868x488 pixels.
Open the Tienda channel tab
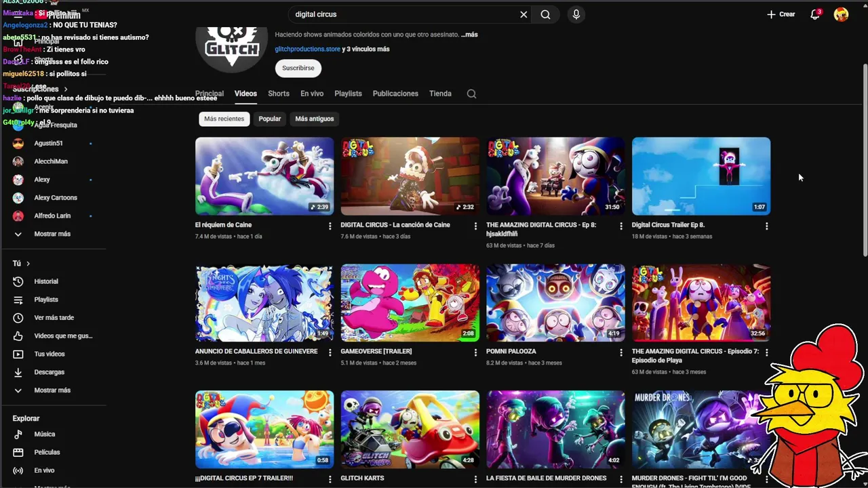click(440, 94)
